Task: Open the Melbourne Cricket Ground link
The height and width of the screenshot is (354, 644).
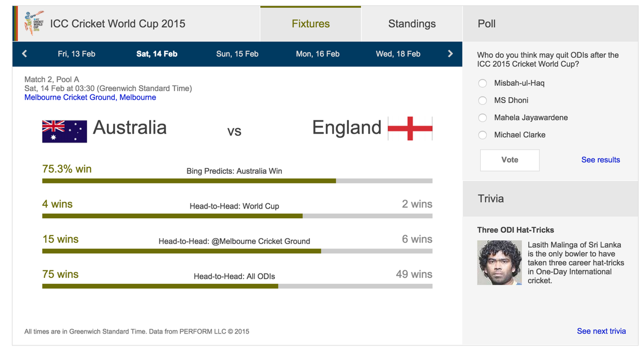Action: [90, 97]
